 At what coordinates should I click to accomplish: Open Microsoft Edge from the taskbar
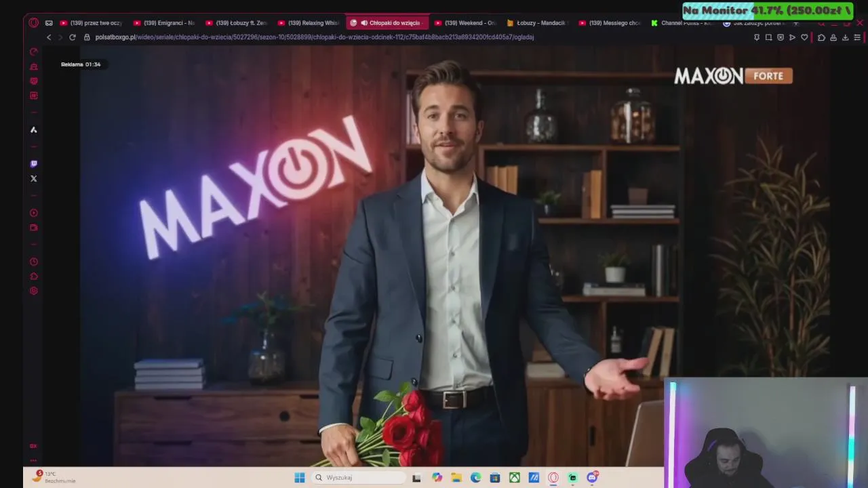click(475, 478)
